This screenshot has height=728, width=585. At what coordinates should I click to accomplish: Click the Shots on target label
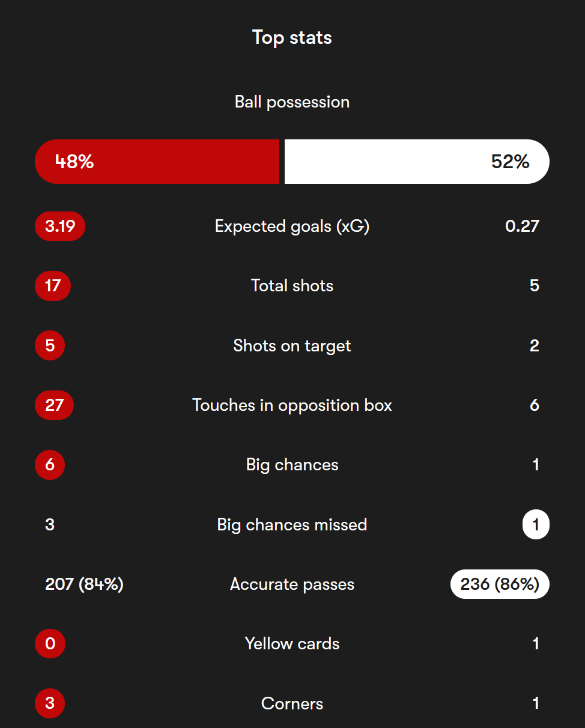[292, 346]
